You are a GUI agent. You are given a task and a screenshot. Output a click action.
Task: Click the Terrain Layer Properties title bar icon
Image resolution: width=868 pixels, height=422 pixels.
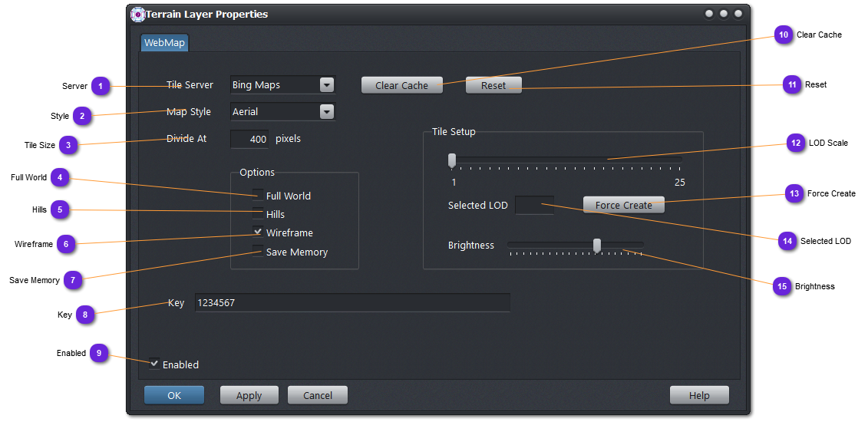point(138,15)
